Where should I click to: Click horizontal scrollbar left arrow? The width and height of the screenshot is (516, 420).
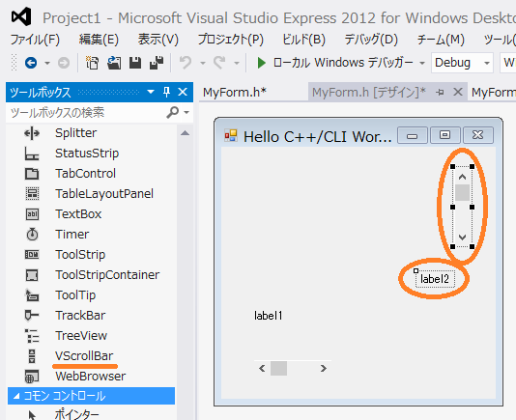pos(262,368)
